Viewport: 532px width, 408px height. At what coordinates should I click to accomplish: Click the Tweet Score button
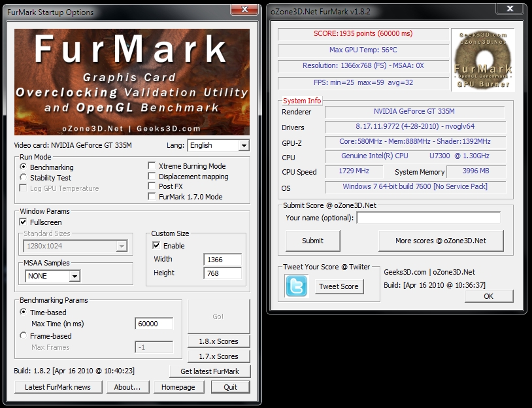(339, 286)
